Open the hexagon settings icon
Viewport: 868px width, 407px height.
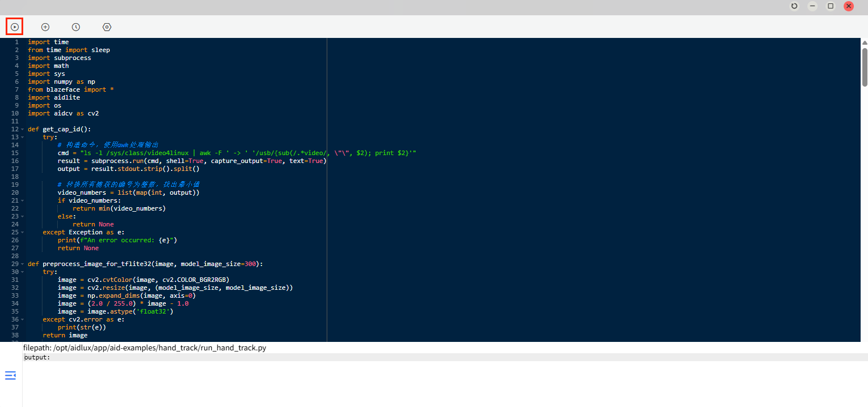[107, 27]
